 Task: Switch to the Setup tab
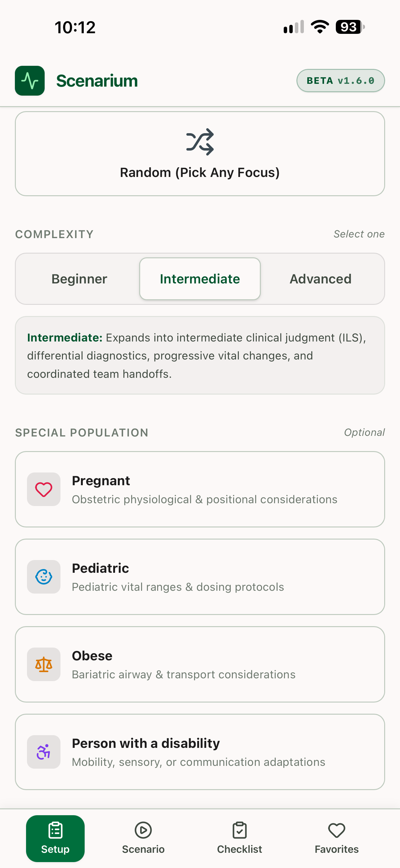55,838
